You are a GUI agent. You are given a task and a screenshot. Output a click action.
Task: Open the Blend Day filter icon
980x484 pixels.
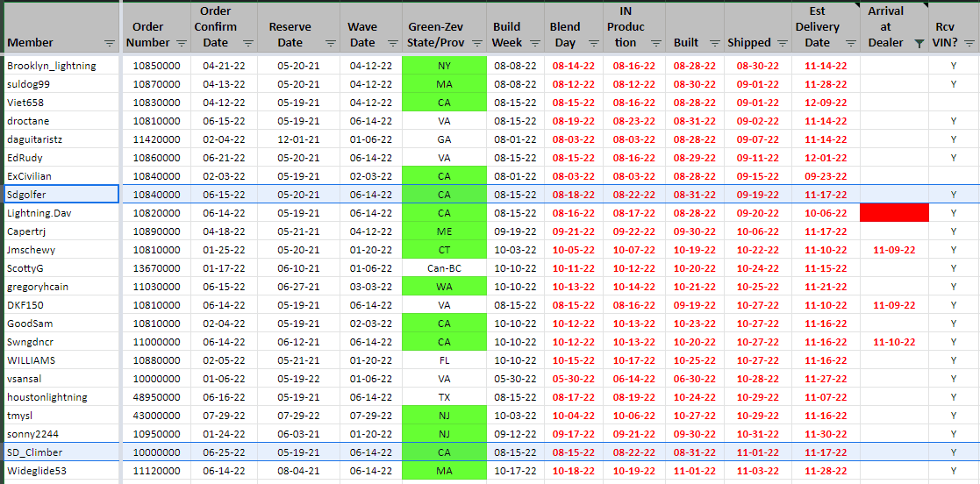tap(593, 43)
